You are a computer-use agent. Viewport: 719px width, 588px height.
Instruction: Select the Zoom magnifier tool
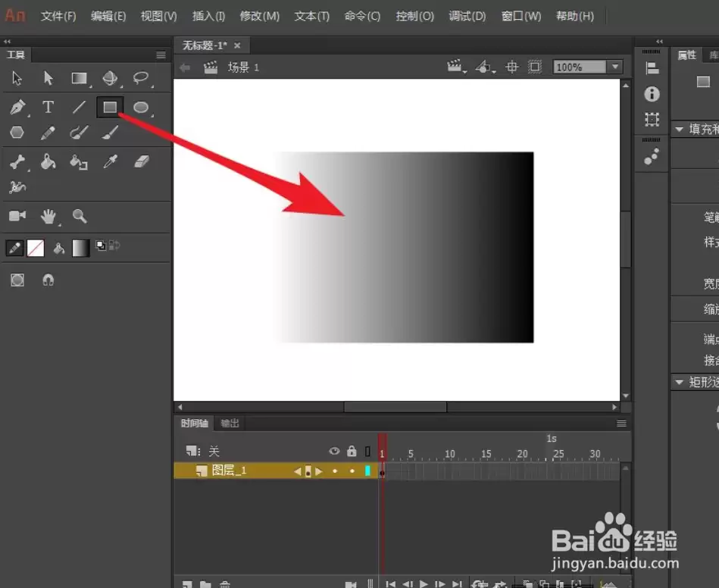80,216
